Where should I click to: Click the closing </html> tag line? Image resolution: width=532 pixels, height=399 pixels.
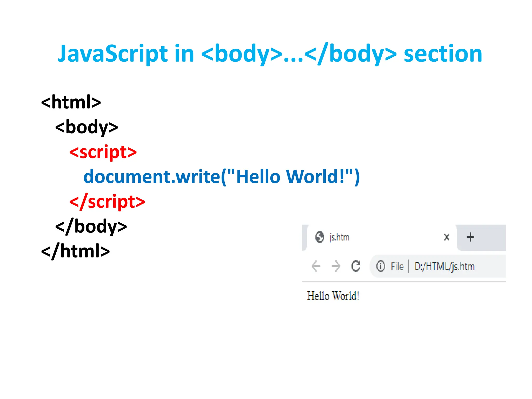(75, 251)
